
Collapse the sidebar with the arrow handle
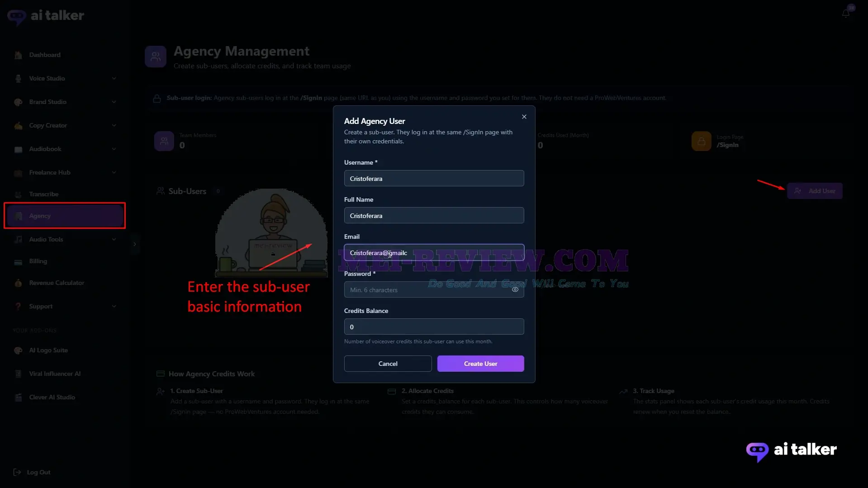[135, 244]
